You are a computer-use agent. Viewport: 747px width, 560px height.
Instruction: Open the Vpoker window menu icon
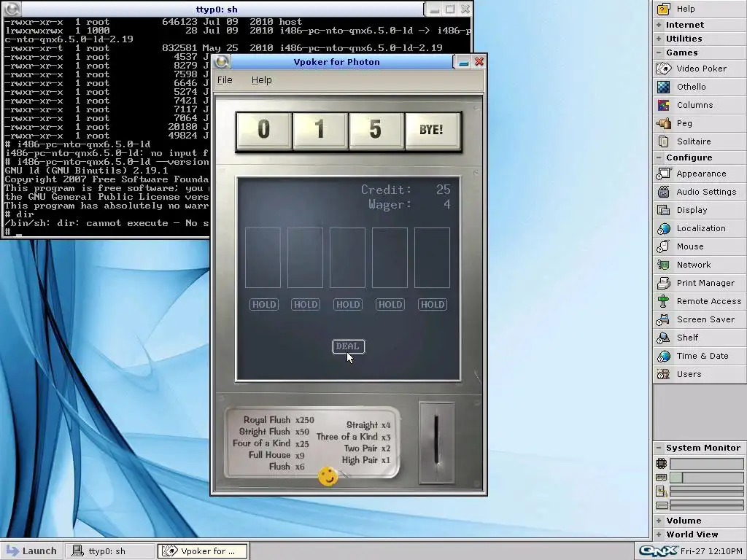222,62
